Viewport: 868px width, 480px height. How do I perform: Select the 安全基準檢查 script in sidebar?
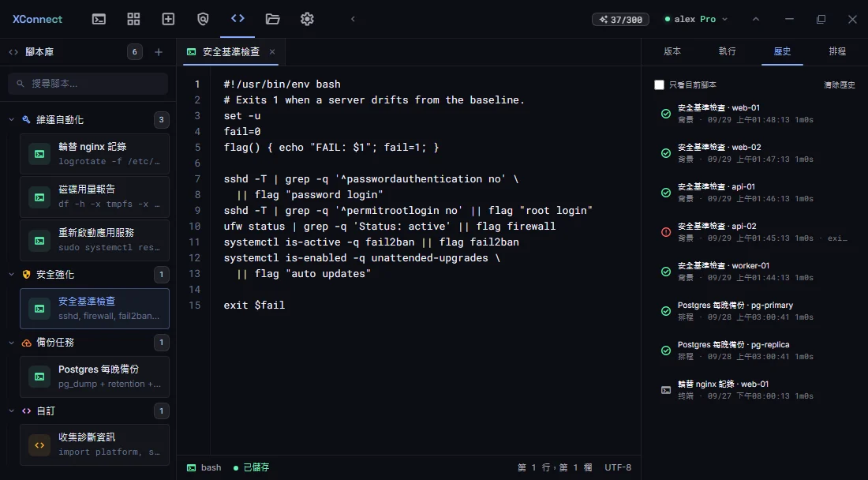point(95,309)
